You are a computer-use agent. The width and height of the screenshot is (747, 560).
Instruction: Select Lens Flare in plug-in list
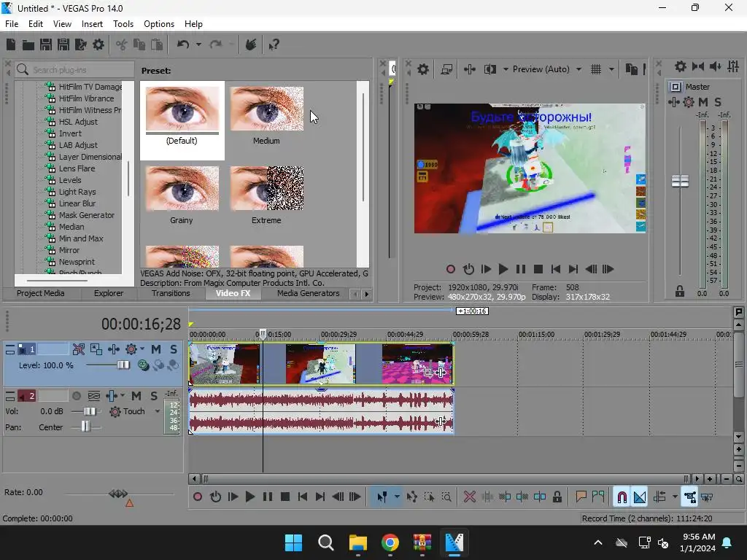point(77,168)
